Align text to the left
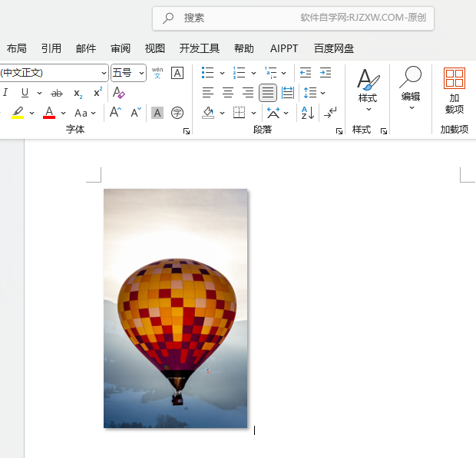The width and height of the screenshot is (476, 458). tap(207, 93)
